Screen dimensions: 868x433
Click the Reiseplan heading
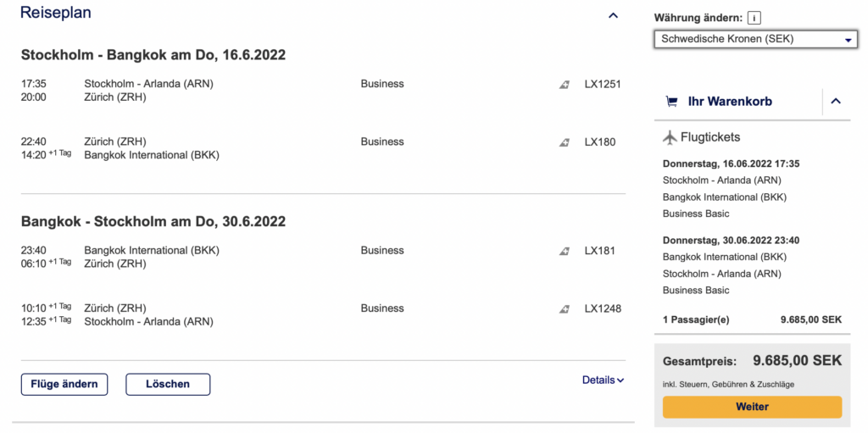56,14
